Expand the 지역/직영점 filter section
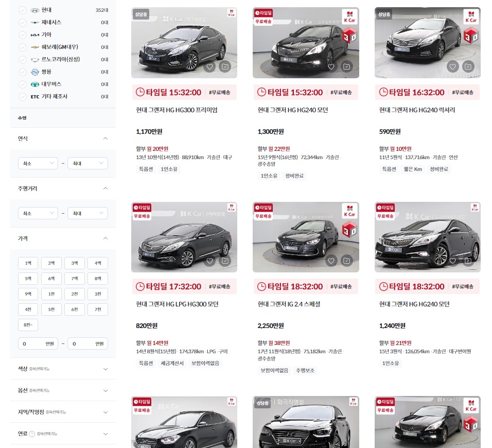492x448 pixels. point(106,412)
